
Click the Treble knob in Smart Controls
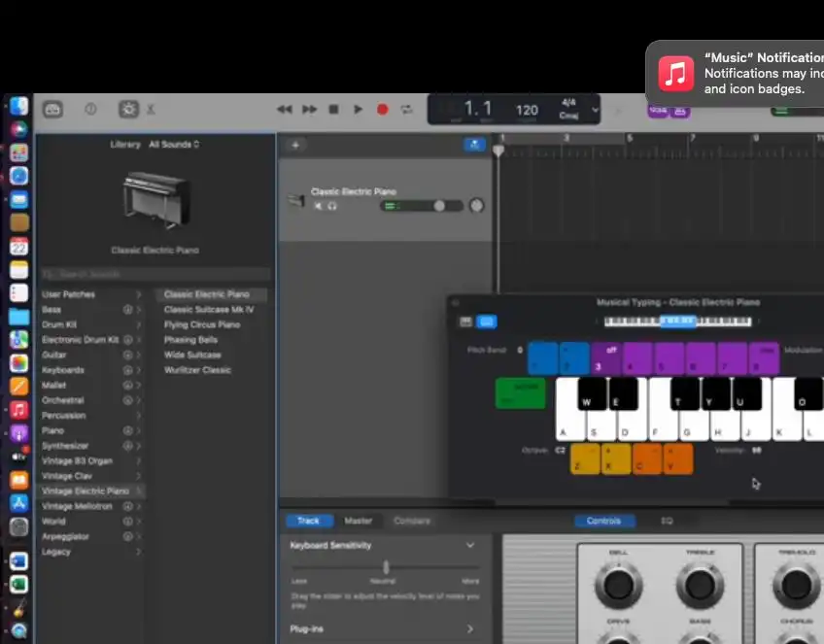click(x=700, y=585)
